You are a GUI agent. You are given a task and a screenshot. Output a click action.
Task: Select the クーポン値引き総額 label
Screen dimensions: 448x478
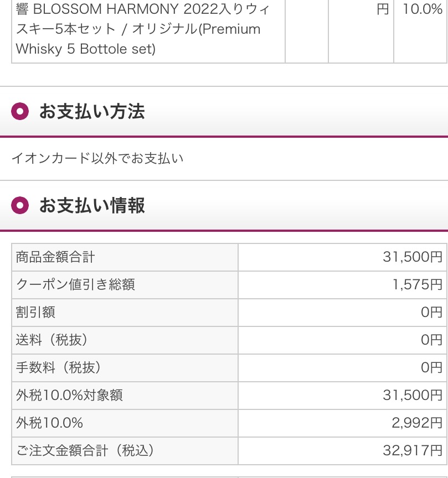pos(76,285)
